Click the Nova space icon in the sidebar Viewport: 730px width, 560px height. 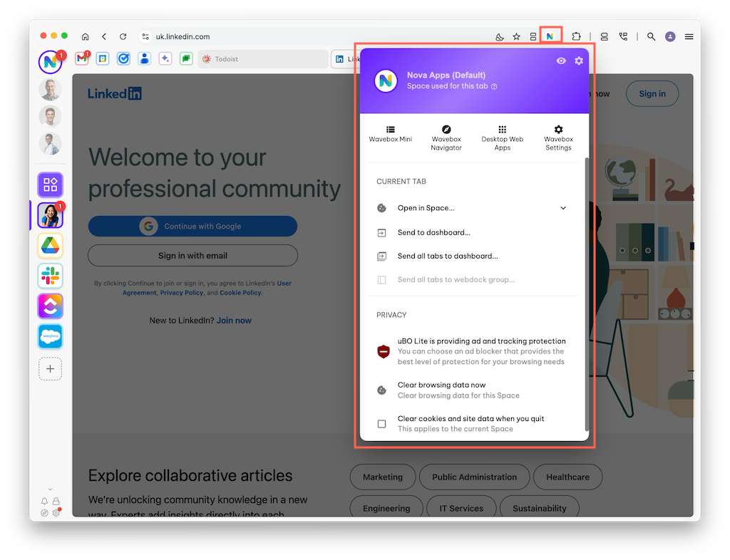pos(51,62)
